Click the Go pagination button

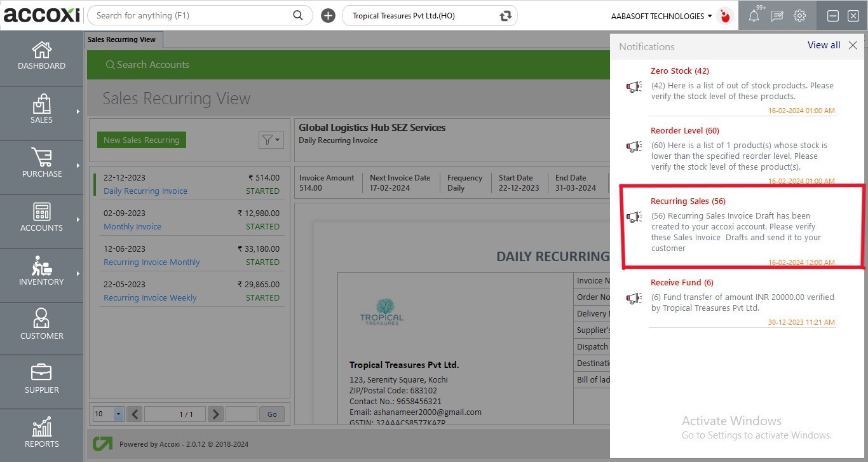tap(272, 414)
